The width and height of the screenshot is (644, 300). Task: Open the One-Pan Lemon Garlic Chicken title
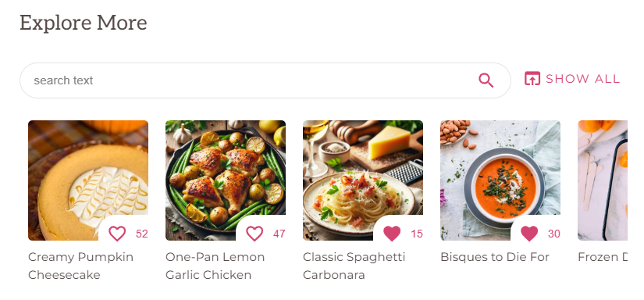[x=215, y=266]
